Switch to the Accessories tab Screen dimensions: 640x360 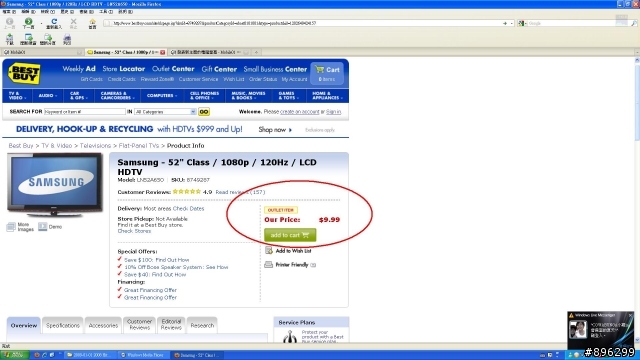point(103,325)
